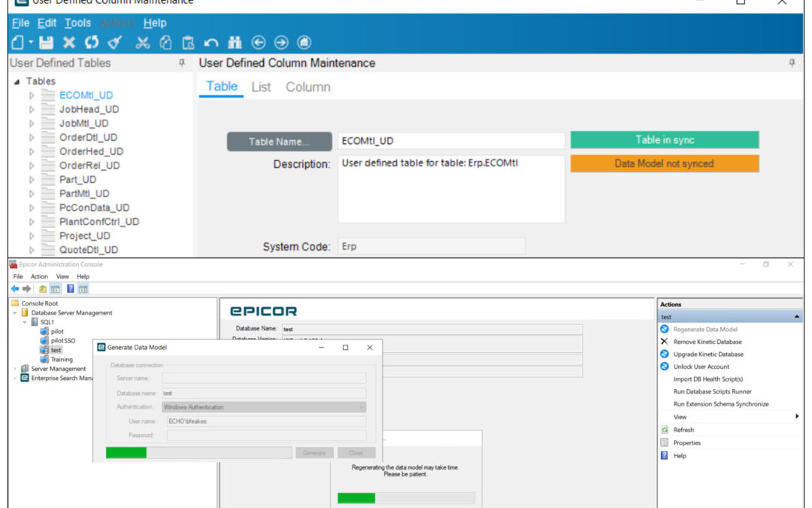Click the Table Name input field
The width and height of the screenshot is (812, 508).
coord(451,141)
